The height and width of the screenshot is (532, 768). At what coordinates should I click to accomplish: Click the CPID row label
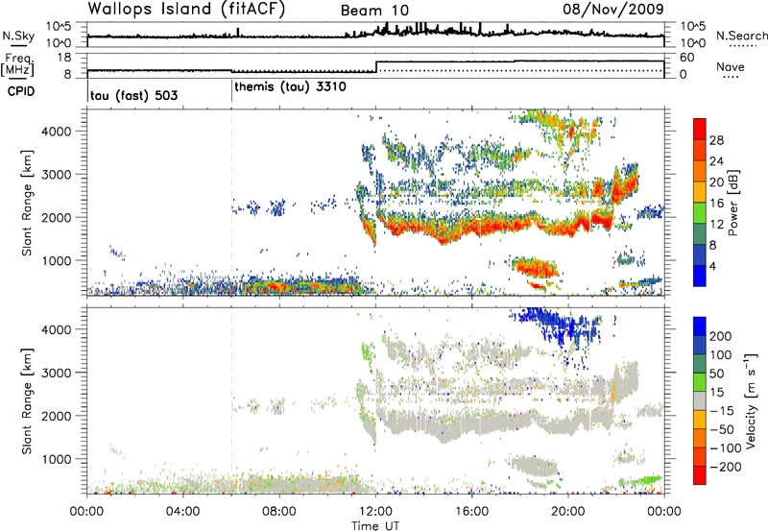[21, 91]
